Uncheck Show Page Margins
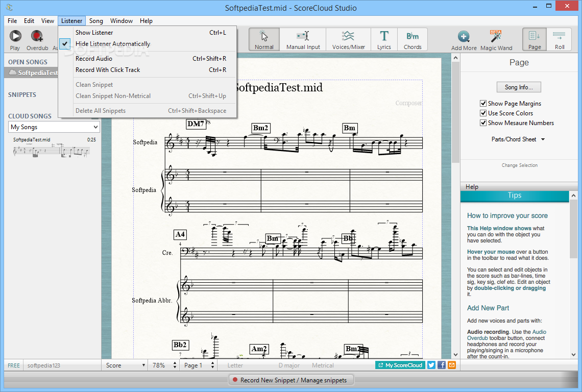582x392 pixels. coord(483,104)
